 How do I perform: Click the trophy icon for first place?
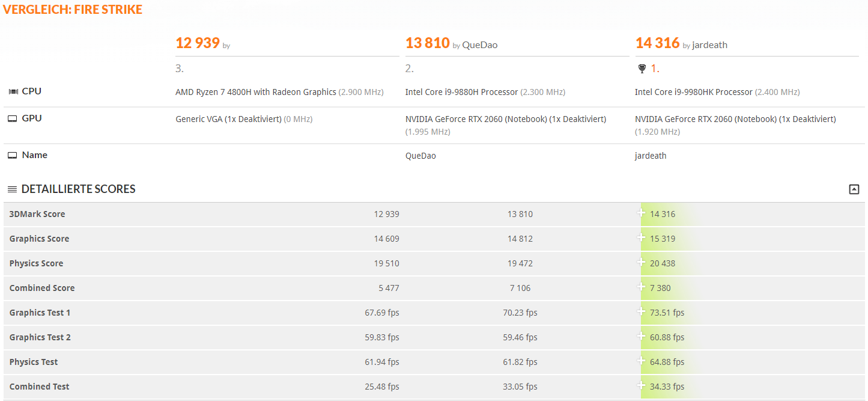click(x=642, y=69)
